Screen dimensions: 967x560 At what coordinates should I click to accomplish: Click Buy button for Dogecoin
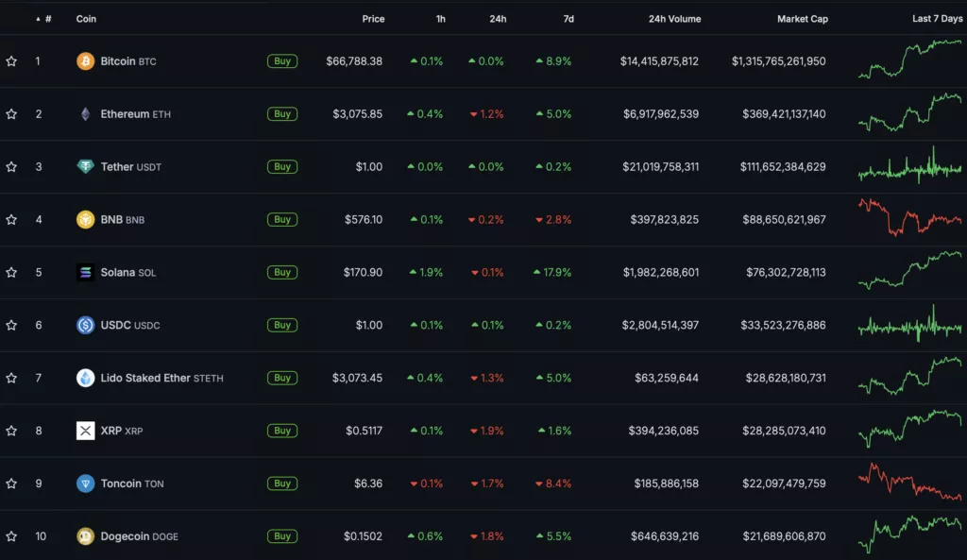[x=282, y=536]
